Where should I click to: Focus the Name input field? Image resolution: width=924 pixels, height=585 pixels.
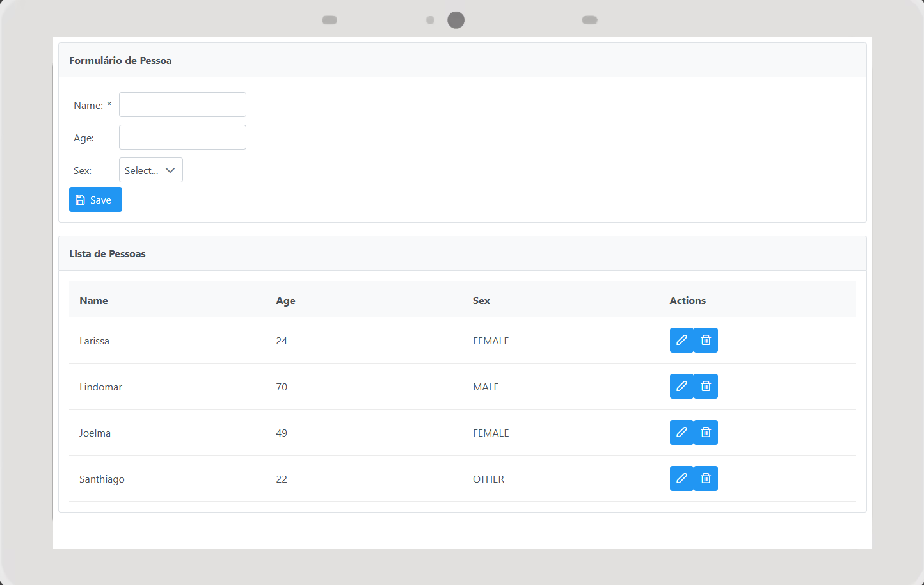[182, 105]
